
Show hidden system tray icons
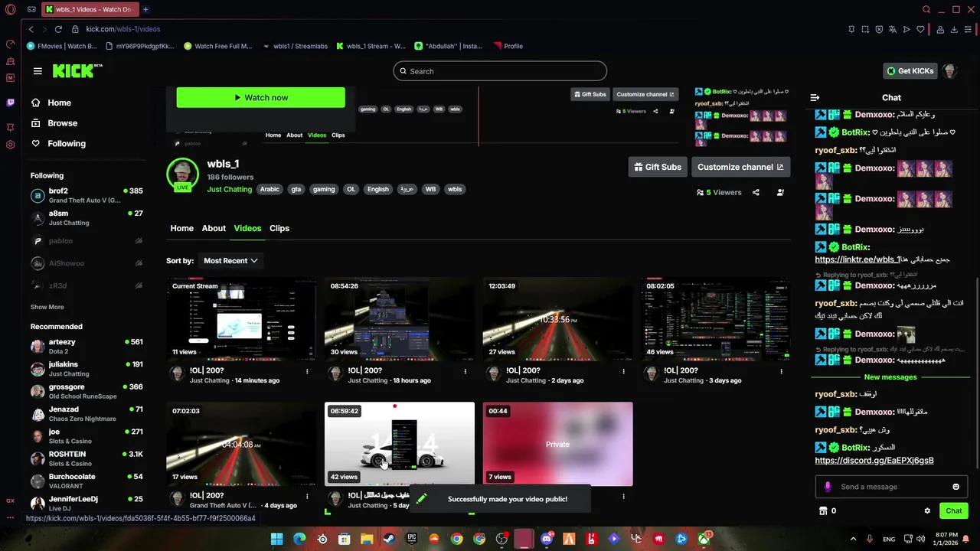[x=853, y=539]
